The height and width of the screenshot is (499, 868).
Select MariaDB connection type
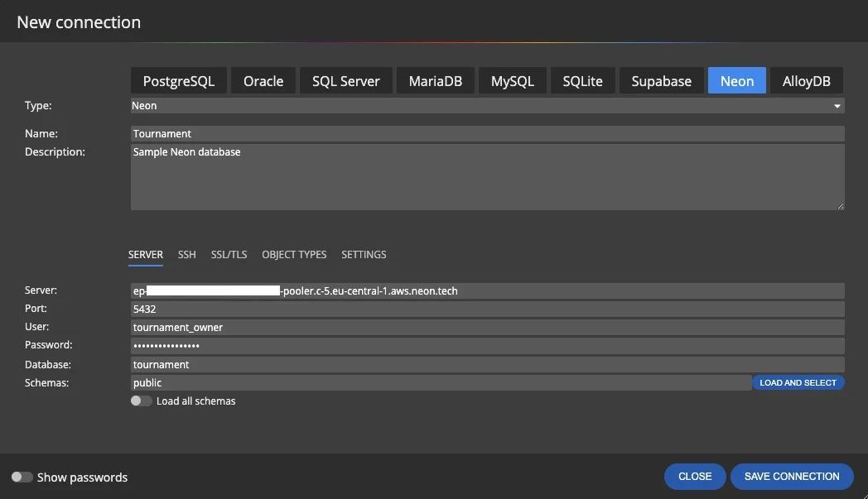[x=436, y=81]
